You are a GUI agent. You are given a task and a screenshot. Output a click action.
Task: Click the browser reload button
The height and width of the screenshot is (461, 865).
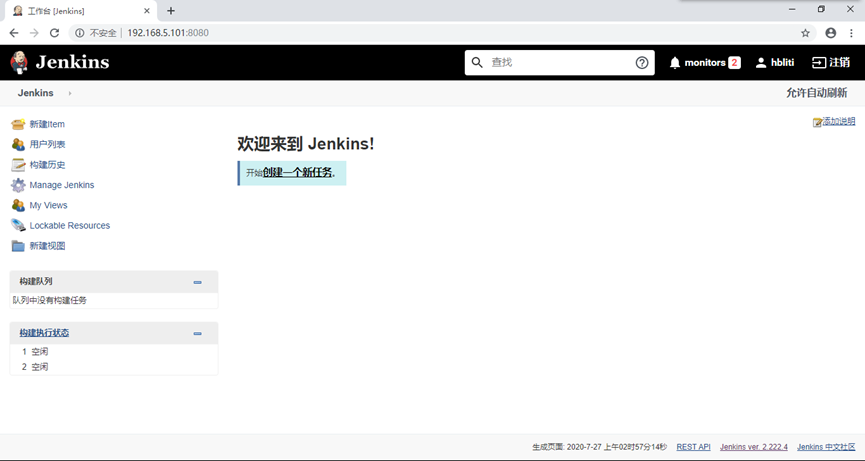(x=54, y=33)
